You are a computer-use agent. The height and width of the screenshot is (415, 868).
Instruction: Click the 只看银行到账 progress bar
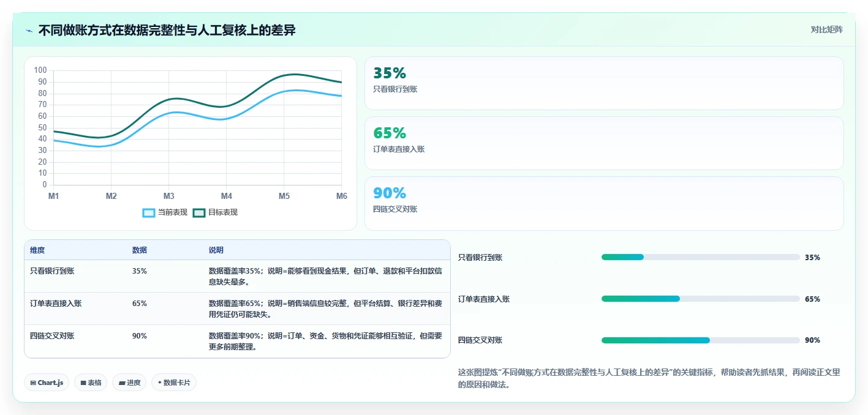pyautogui.click(x=701, y=257)
